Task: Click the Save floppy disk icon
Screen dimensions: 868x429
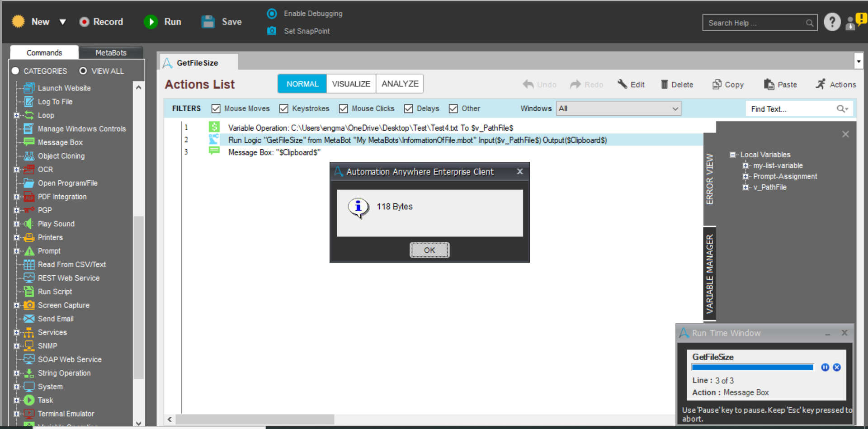Action: point(208,22)
